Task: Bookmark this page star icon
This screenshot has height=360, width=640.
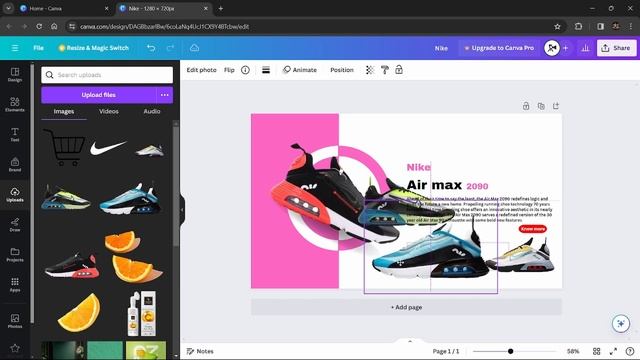Action: pos(557,26)
